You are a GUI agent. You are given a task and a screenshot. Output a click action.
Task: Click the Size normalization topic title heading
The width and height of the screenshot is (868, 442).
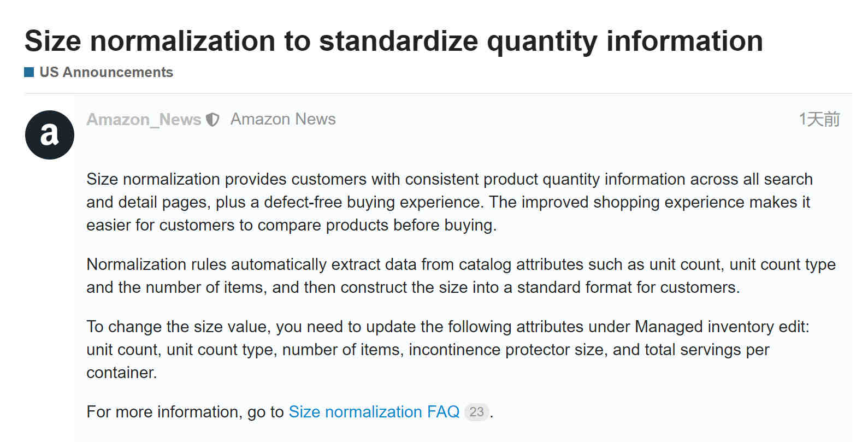pyautogui.click(x=394, y=41)
